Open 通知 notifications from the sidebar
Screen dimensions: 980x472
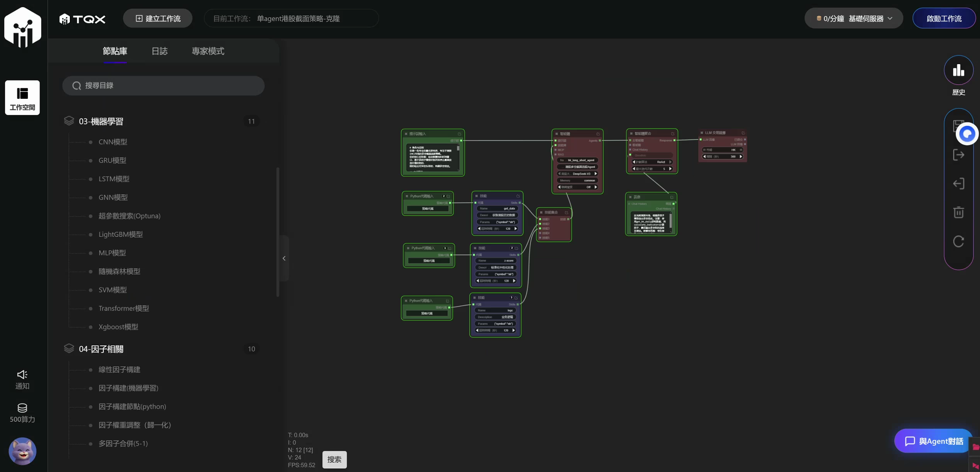click(x=22, y=379)
